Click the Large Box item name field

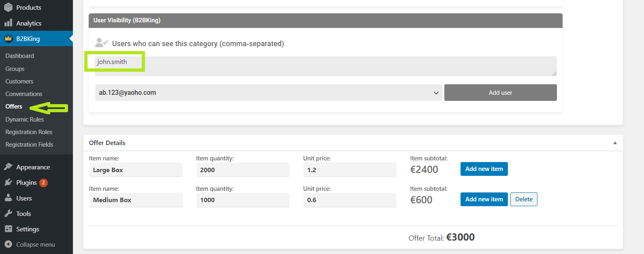tap(136, 170)
